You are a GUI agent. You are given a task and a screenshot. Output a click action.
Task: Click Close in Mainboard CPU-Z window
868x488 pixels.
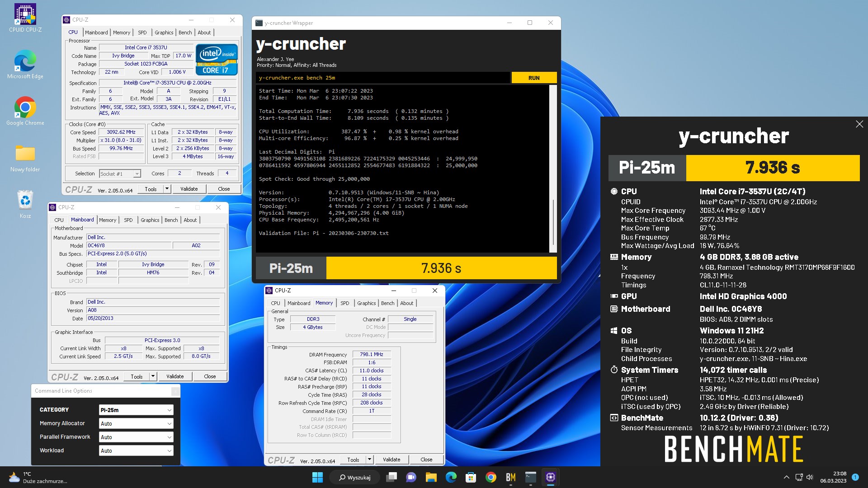pyautogui.click(x=210, y=376)
